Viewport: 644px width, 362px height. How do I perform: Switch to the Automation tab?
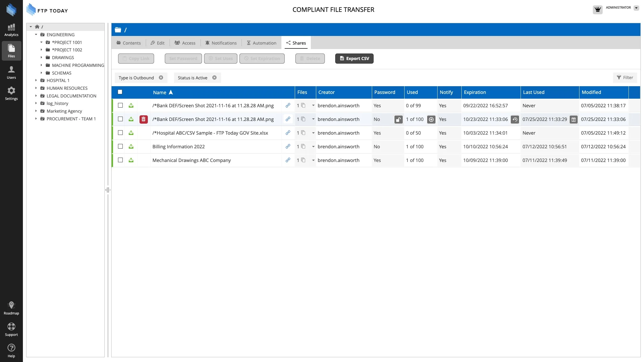tap(261, 43)
